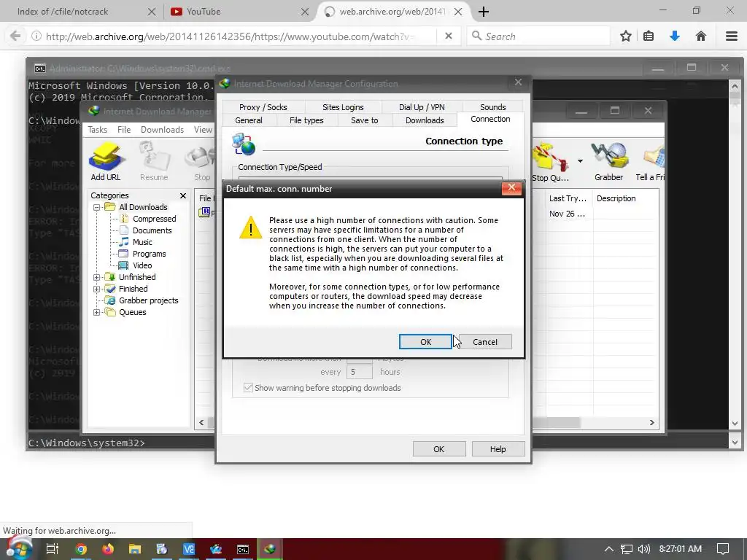Stop loading the page via X button

tap(449, 36)
